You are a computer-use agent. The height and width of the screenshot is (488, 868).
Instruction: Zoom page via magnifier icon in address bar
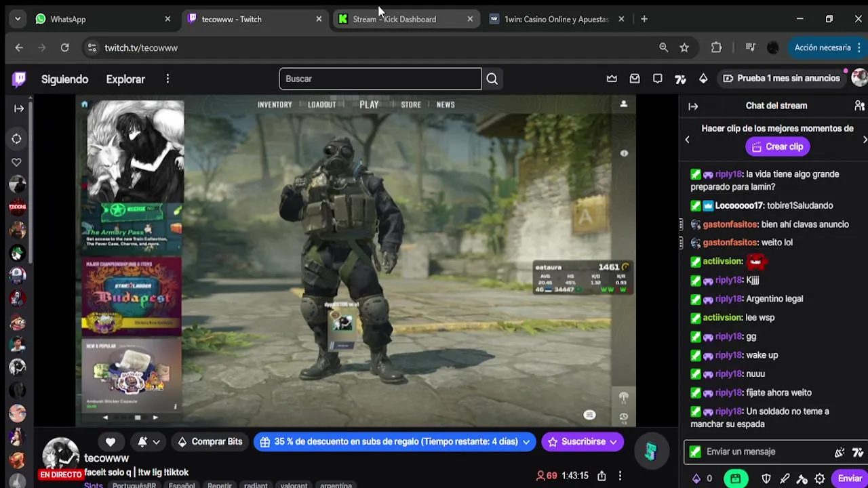coord(663,47)
